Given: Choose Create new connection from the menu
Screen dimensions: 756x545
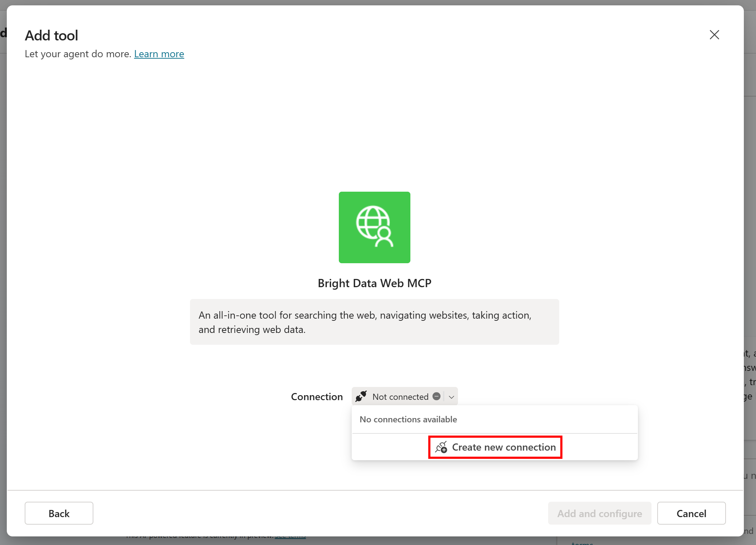Looking at the screenshot, I should pos(503,447).
